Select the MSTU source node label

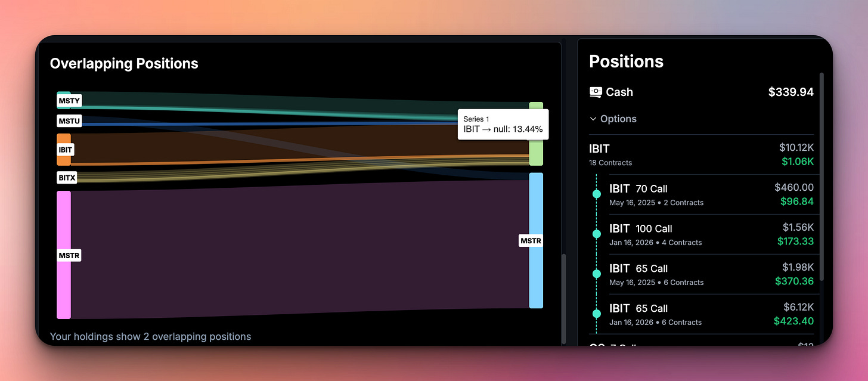[x=69, y=121]
